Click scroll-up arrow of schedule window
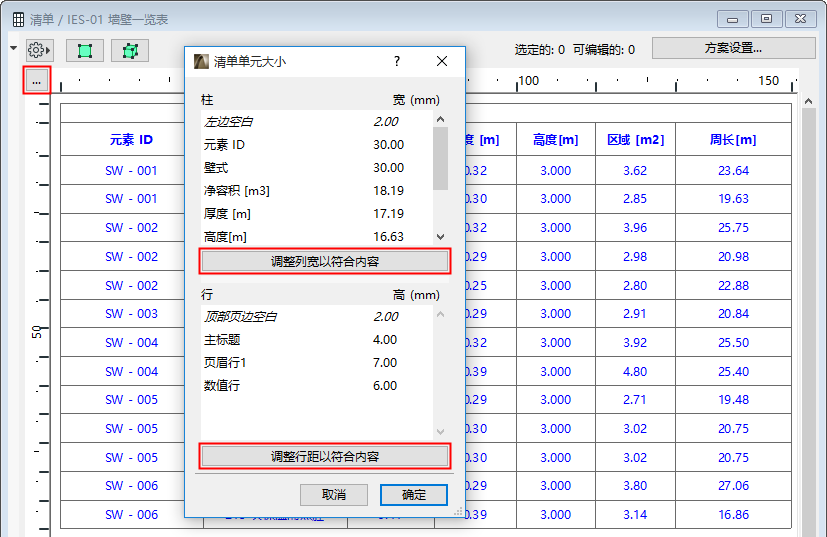 pyautogui.click(x=809, y=101)
